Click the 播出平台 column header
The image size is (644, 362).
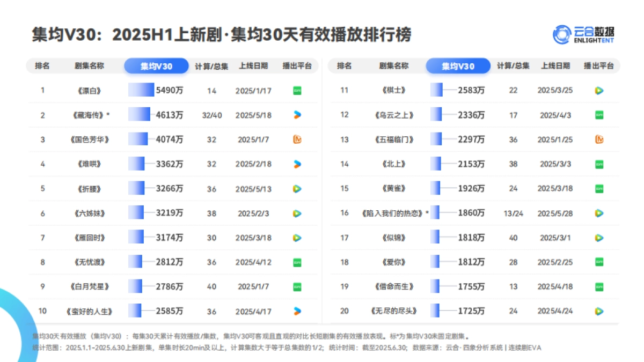(x=296, y=65)
